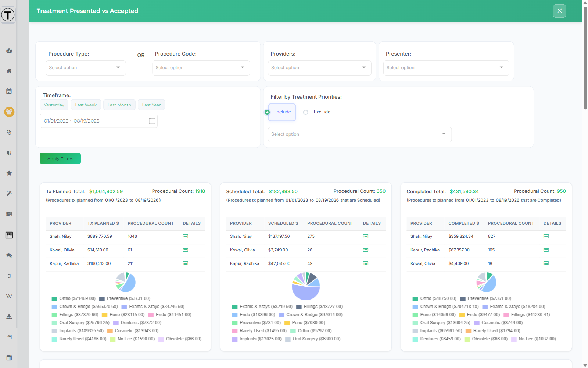The image size is (588, 368).
Task: Click the Tx Planned Total amount $1,064,902.59
Action: [106, 192]
